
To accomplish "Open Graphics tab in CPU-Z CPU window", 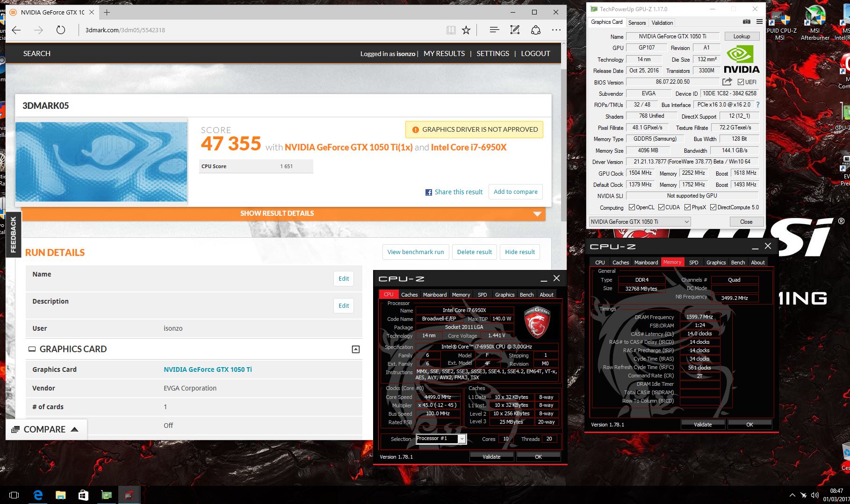I will (504, 295).
